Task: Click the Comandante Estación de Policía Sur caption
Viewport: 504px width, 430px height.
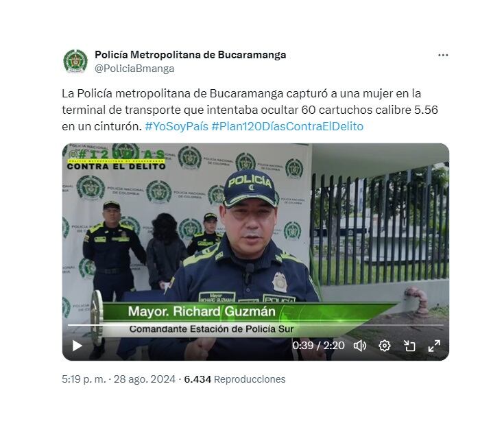Action: pos(211,329)
